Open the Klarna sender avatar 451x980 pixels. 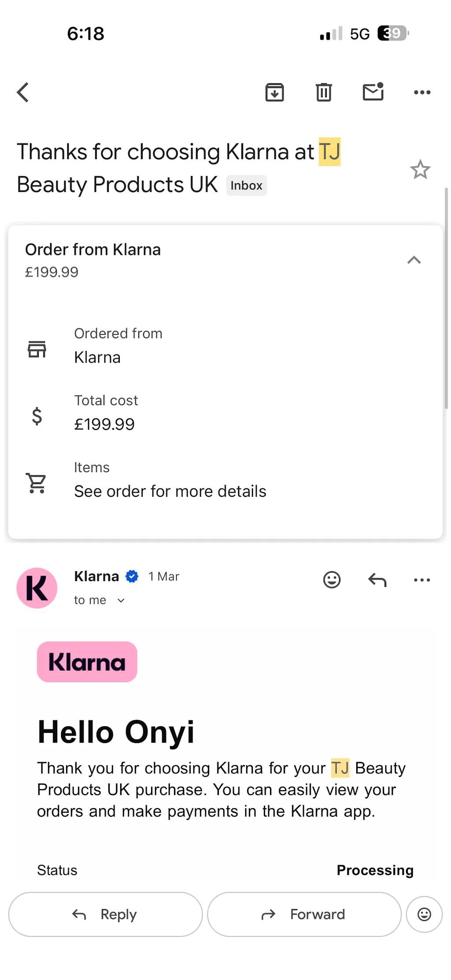(x=37, y=588)
